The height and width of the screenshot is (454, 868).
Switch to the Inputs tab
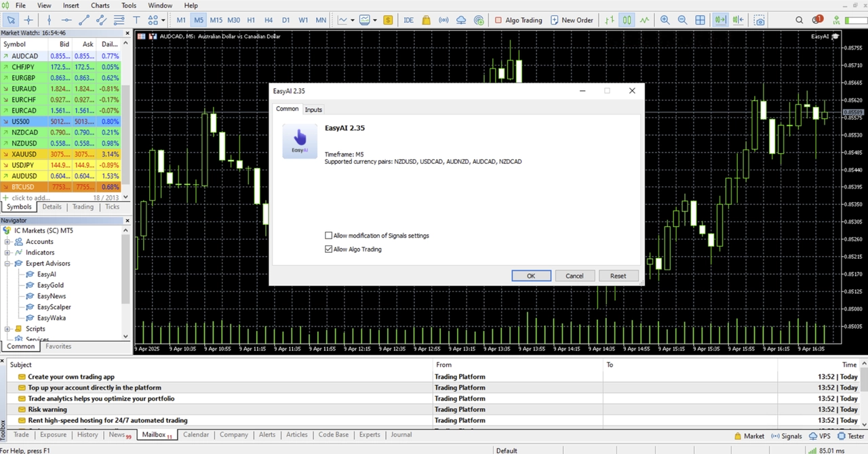(x=313, y=110)
